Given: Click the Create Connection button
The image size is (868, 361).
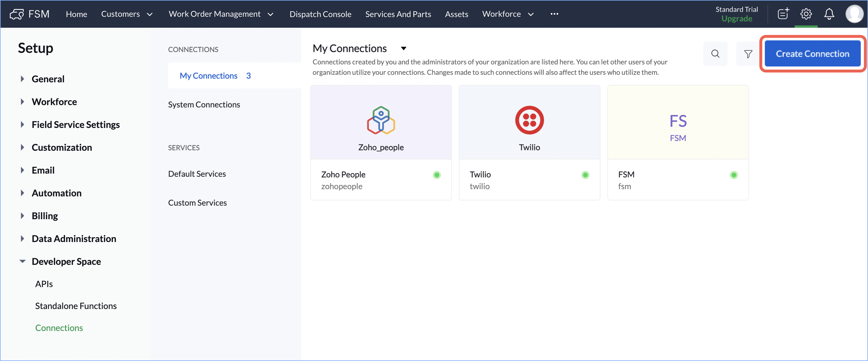Looking at the screenshot, I should coord(812,53).
